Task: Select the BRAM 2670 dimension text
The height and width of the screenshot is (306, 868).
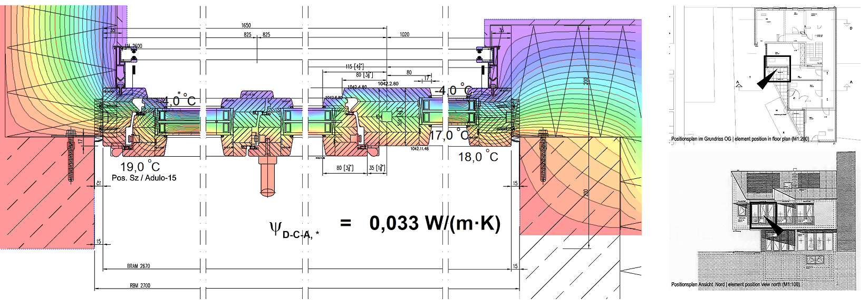Action: pyautogui.click(x=138, y=266)
